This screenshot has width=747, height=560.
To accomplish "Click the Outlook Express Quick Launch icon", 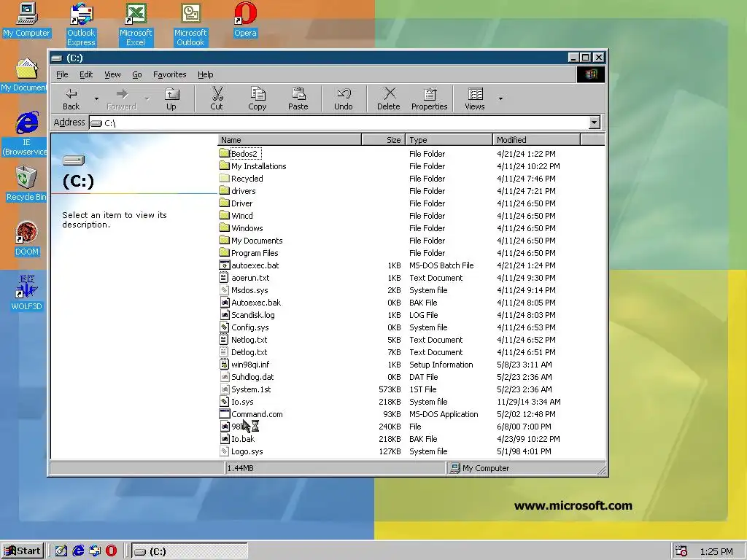I will 95,551.
